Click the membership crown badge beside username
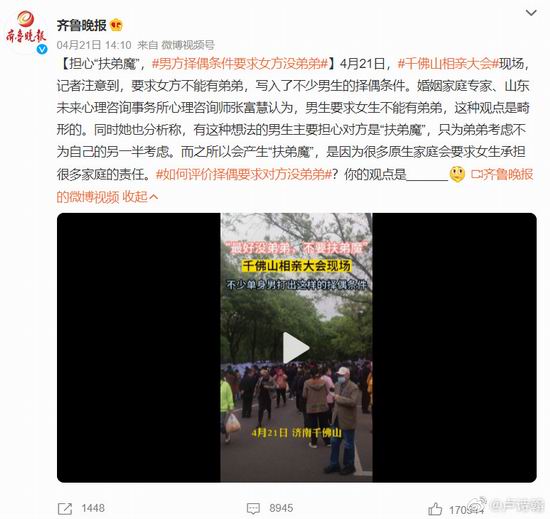This screenshot has width=550, height=519. (116, 26)
